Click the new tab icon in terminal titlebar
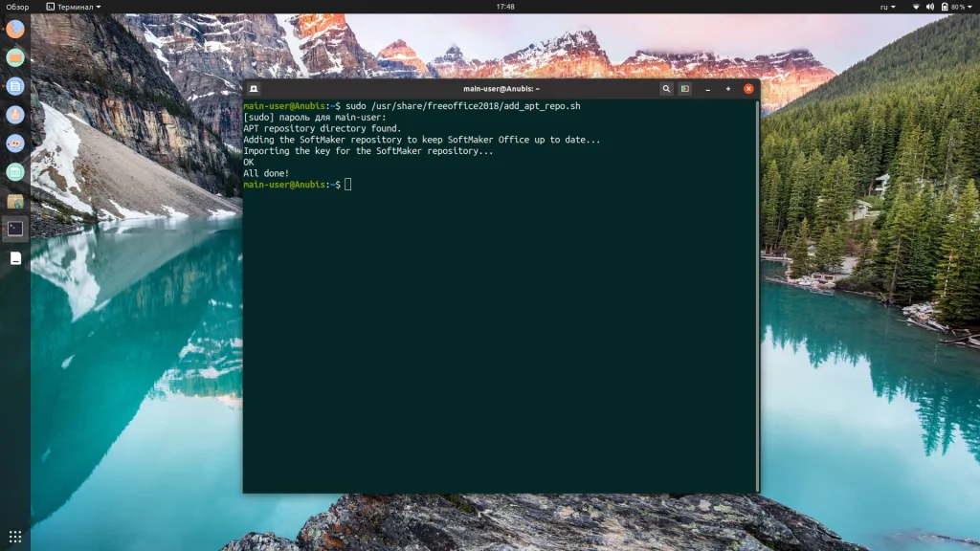The image size is (980, 551). 254,89
